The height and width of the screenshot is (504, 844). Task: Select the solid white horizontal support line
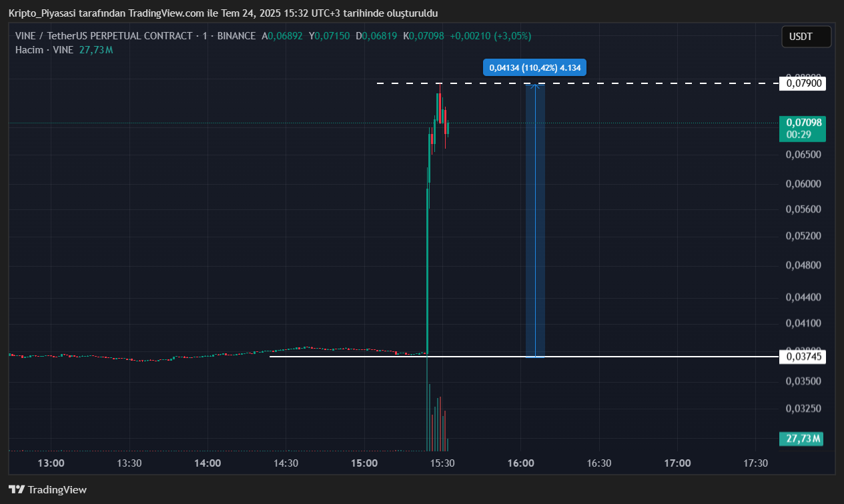334,357
